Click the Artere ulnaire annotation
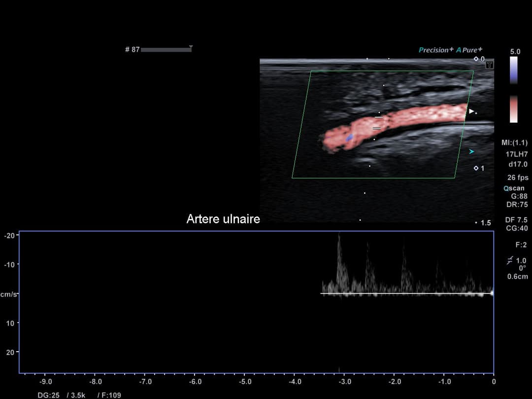Screen dimensions: 532x399 click(x=223, y=219)
